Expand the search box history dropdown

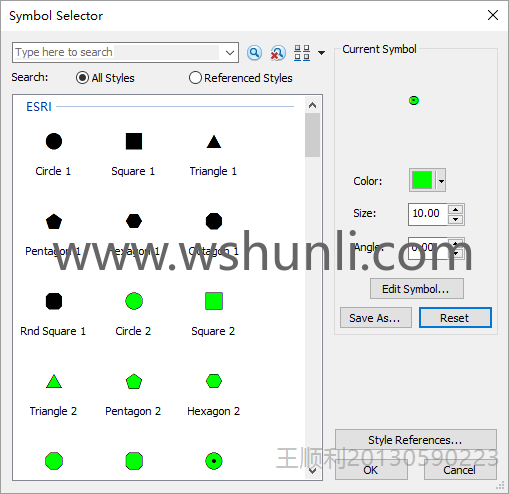(x=229, y=53)
